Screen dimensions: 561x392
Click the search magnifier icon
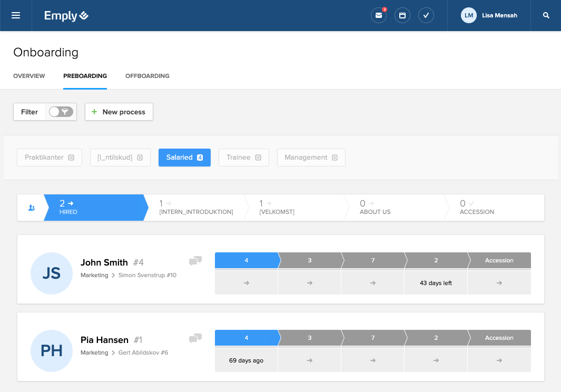(546, 15)
